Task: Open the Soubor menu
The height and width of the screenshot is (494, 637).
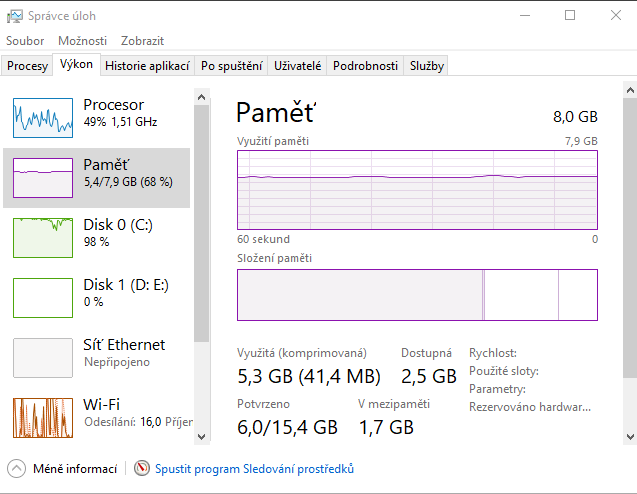Action: pos(25,41)
